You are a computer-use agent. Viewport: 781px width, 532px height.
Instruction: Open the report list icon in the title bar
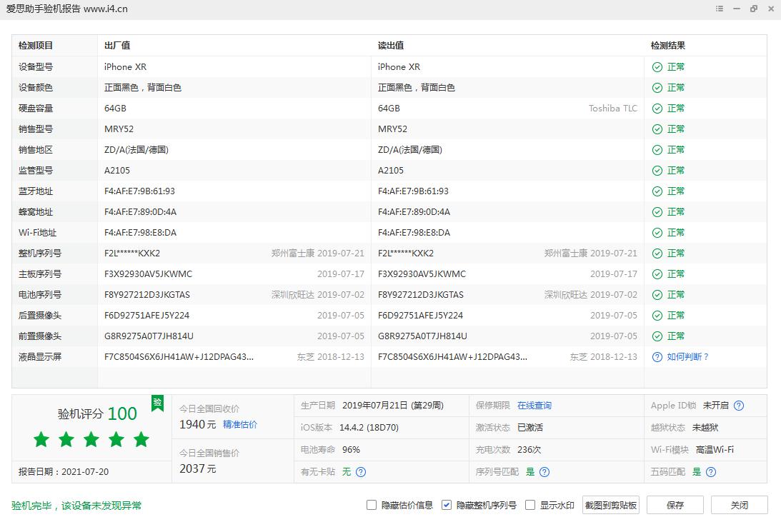[x=720, y=9]
